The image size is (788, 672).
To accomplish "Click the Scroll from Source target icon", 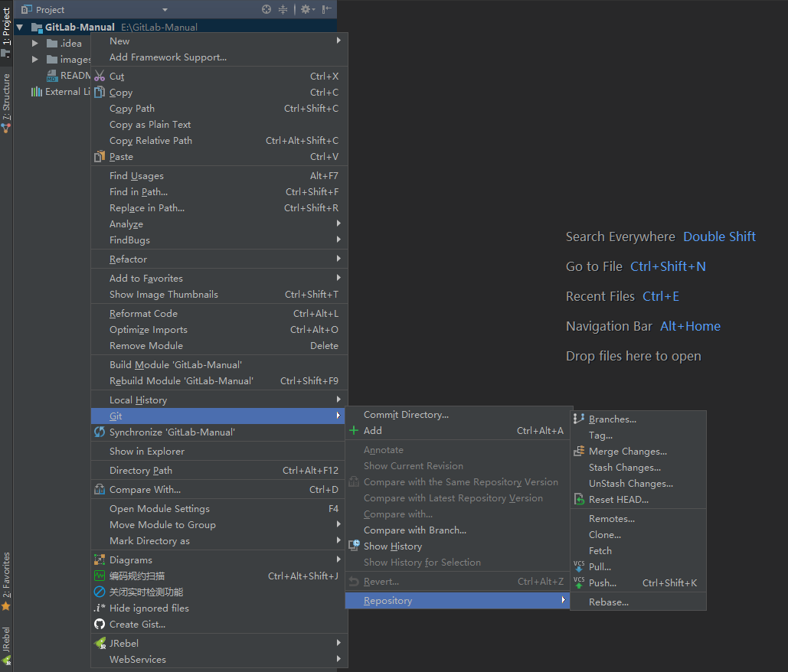I will 266,9.
